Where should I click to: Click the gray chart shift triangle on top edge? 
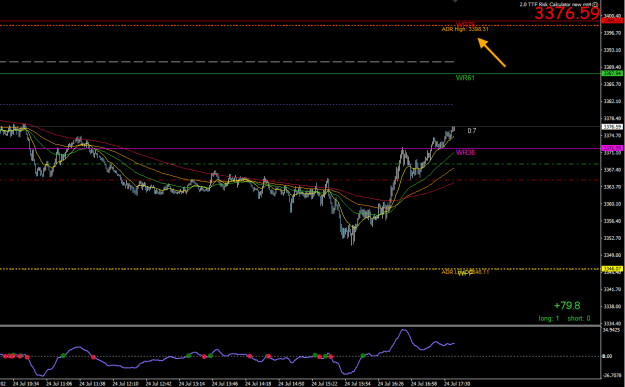pyautogui.click(x=455, y=1)
